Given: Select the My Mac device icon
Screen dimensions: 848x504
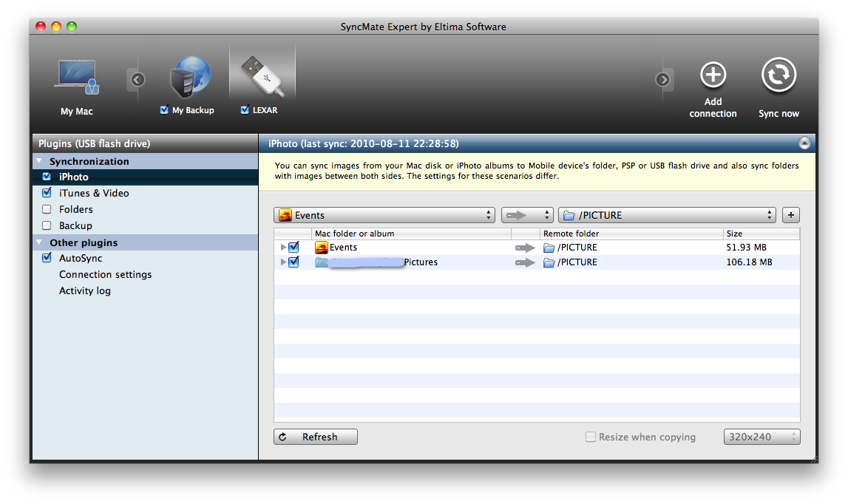Looking at the screenshot, I should 76,76.
